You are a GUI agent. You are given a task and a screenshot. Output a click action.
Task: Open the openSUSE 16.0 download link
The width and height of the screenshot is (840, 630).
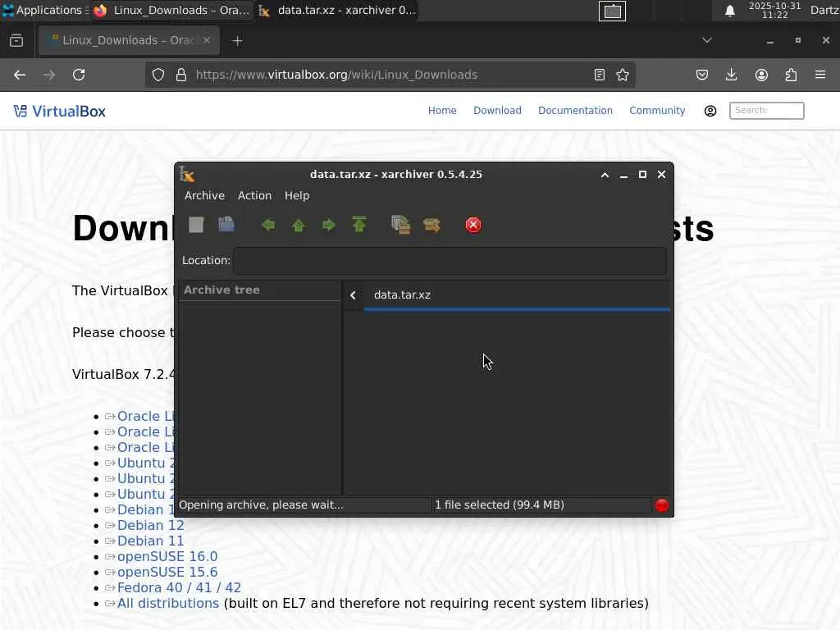click(x=167, y=557)
